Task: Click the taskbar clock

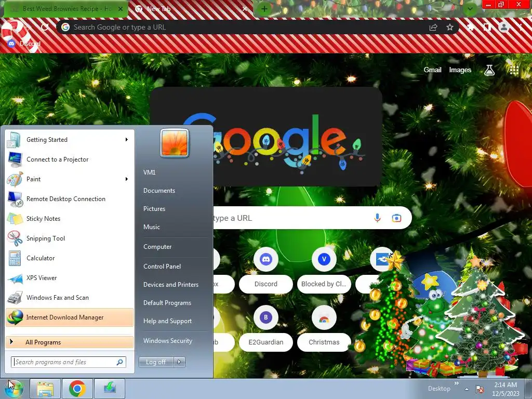Action: coord(506,389)
